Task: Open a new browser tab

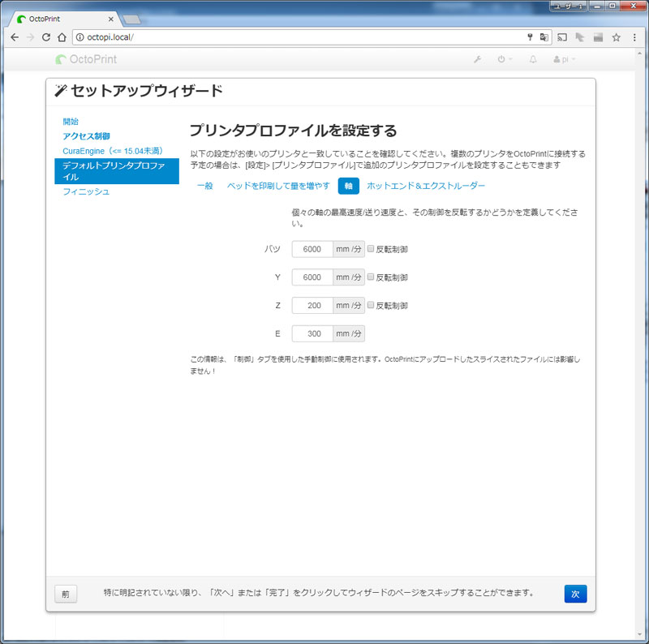Action: pyautogui.click(x=132, y=19)
